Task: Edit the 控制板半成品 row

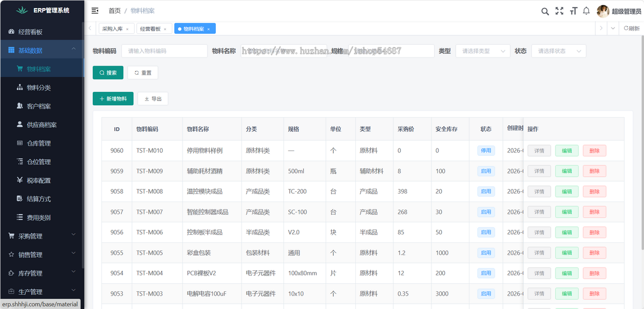Action: [x=567, y=232]
